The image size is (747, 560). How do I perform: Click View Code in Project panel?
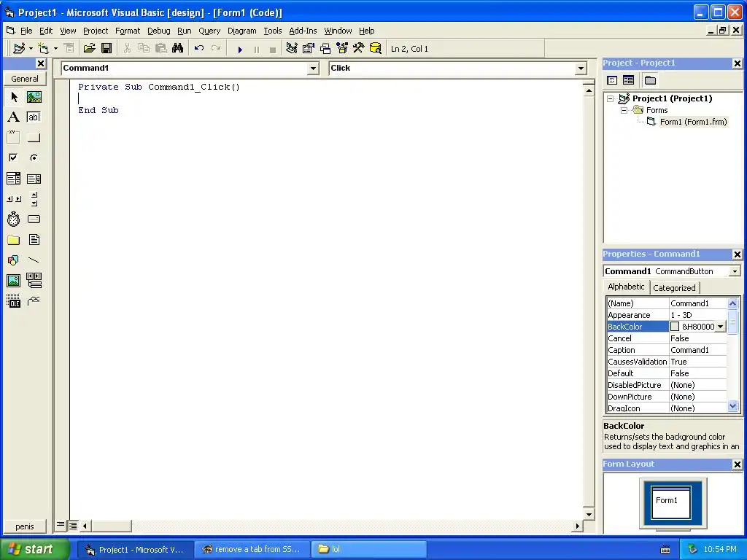coord(612,80)
